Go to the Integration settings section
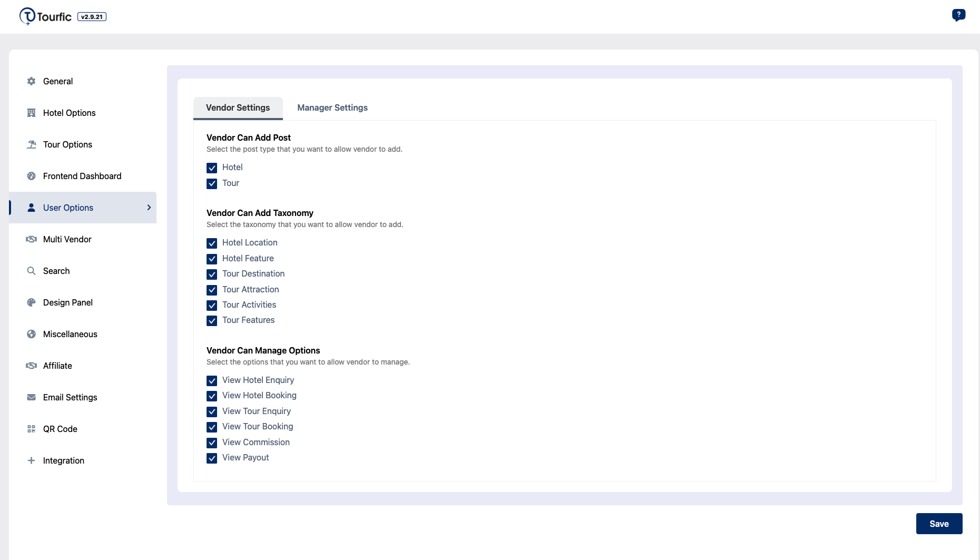 (x=64, y=460)
